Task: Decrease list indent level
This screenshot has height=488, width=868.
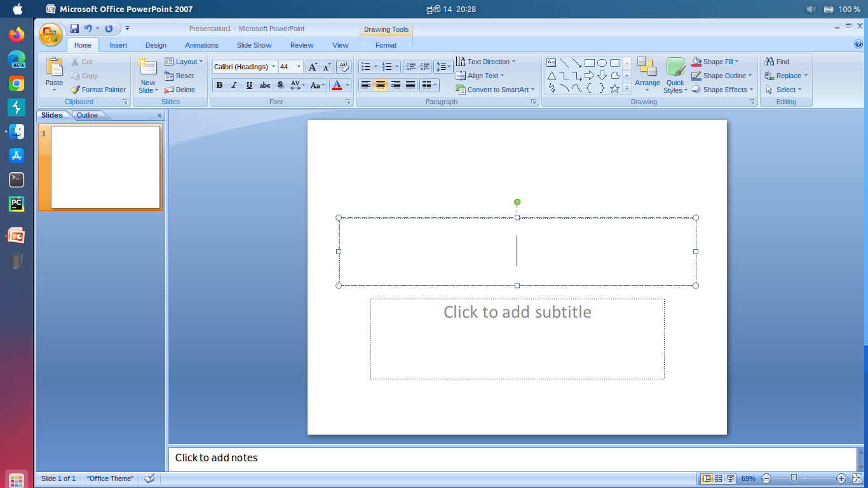Action: coord(410,67)
